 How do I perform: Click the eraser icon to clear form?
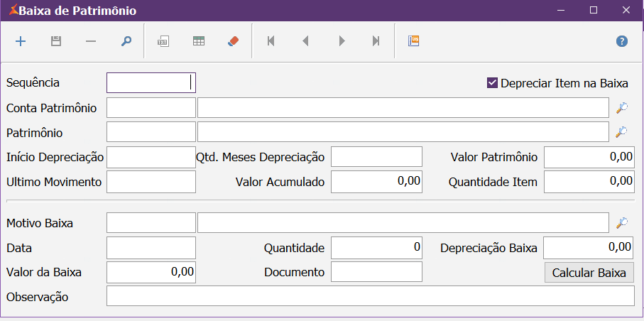click(234, 41)
